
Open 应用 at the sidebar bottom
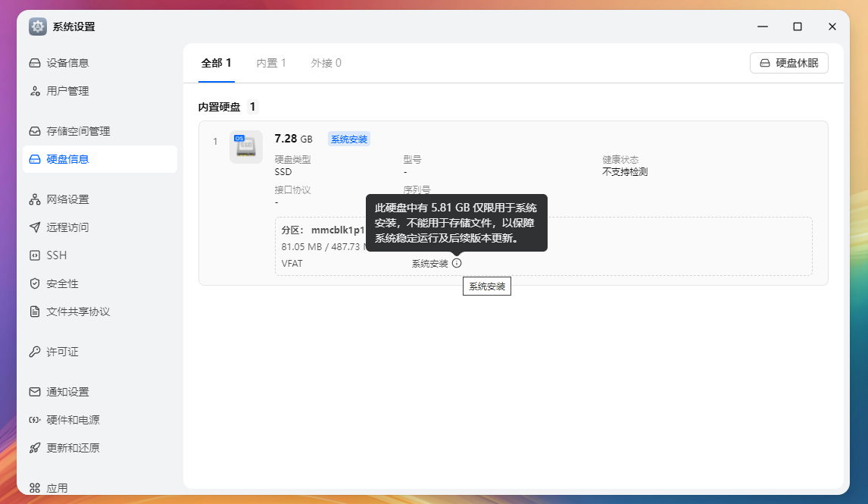(x=57, y=488)
